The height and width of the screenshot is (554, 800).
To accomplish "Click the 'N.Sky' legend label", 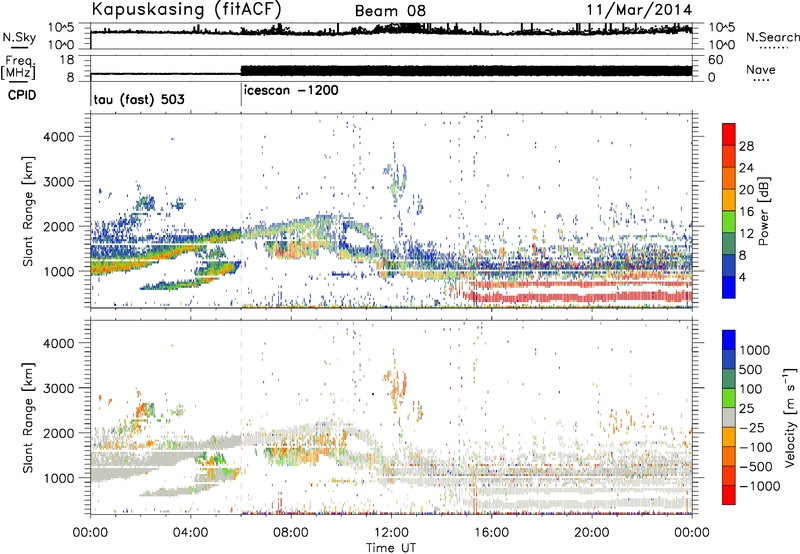I will click(19, 37).
